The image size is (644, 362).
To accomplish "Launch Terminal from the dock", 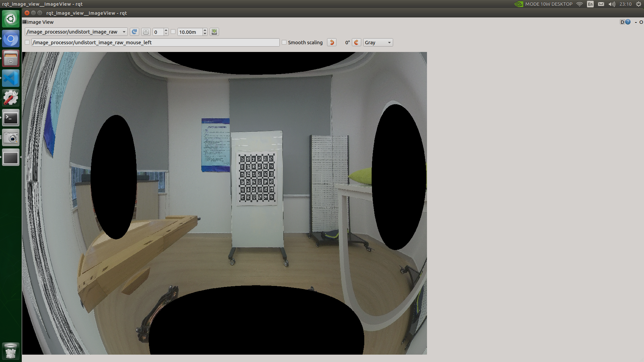I will click(x=11, y=118).
